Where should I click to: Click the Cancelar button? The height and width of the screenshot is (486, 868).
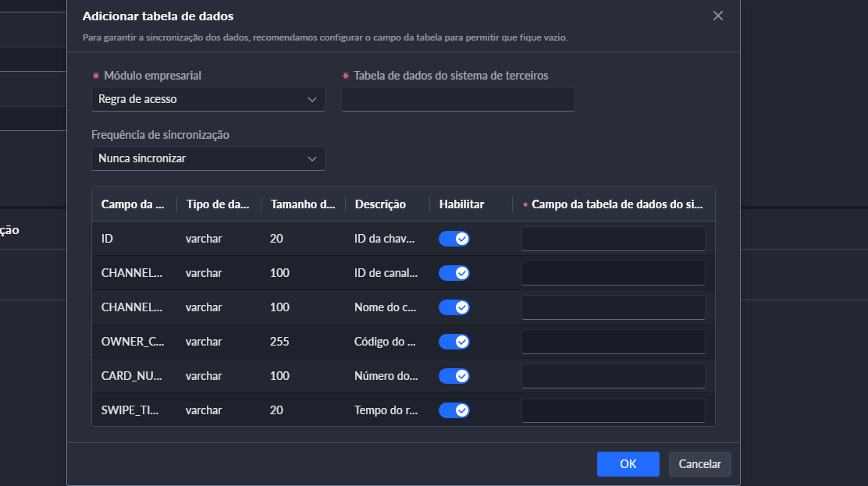pyautogui.click(x=699, y=464)
